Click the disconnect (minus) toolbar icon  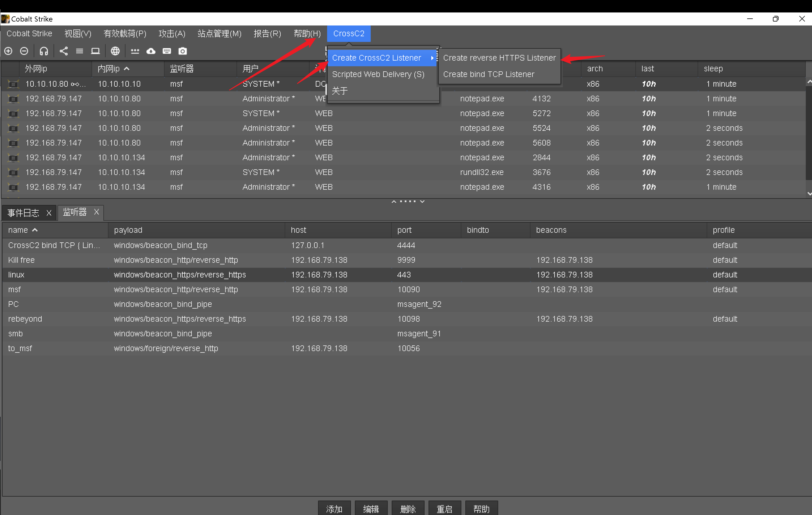[24, 51]
